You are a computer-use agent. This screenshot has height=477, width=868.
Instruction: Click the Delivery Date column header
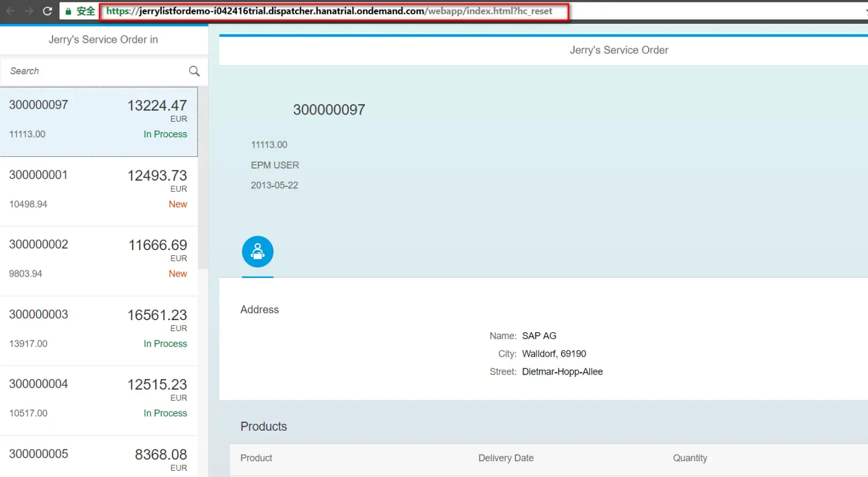coord(506,458)
